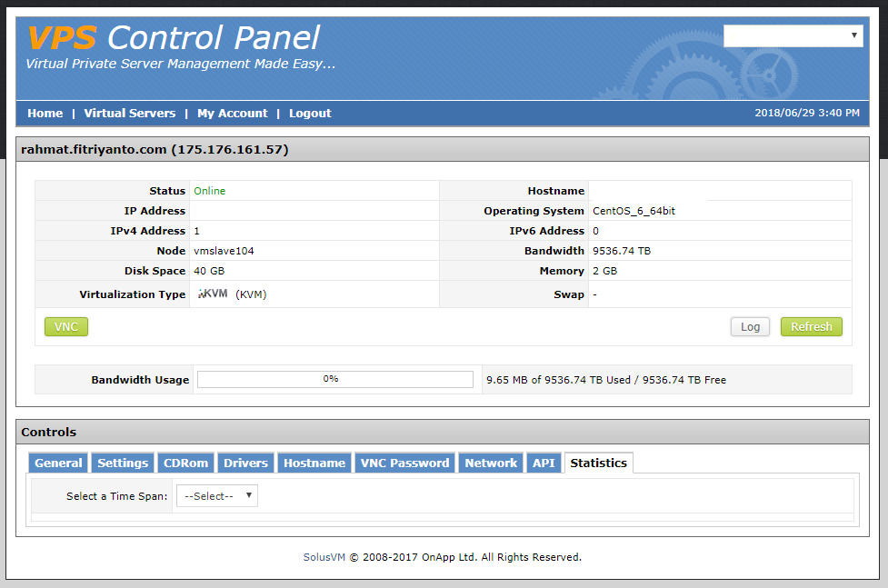Click the Log button
The width and height of the screenshot is (888, 588).
[750, 327]
